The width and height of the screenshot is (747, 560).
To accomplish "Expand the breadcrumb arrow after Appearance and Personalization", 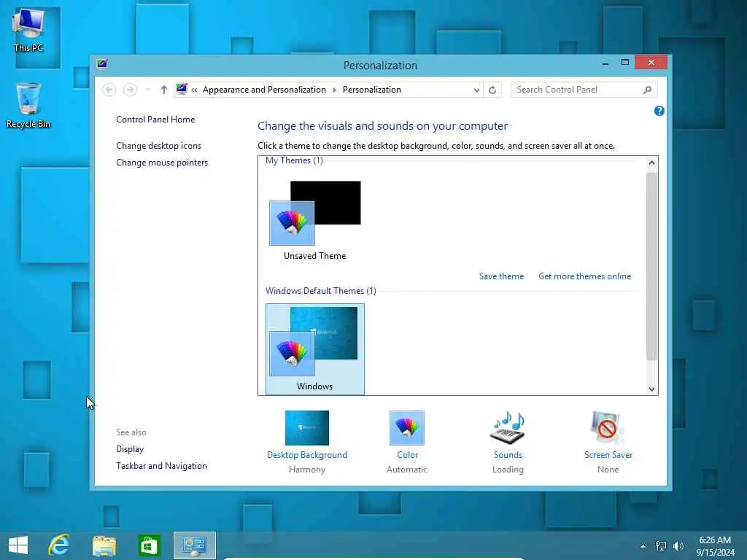I will 334,90.
